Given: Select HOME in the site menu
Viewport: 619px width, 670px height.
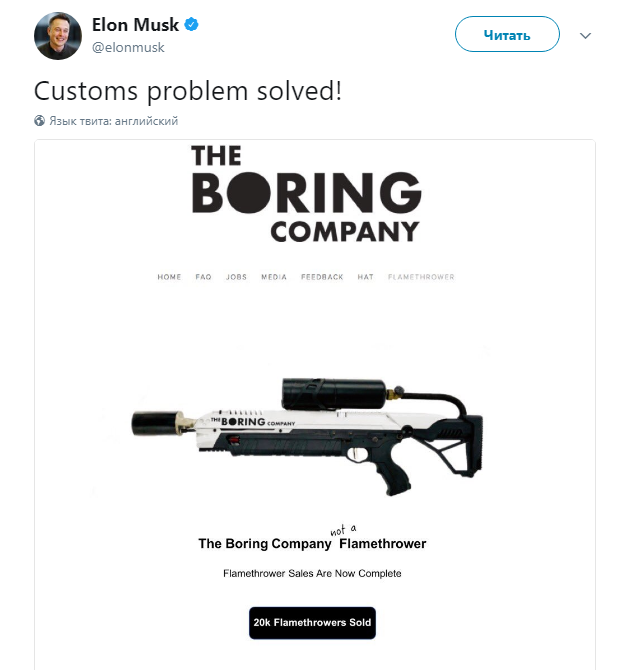Looking at the screenshot, I should 169,277.
